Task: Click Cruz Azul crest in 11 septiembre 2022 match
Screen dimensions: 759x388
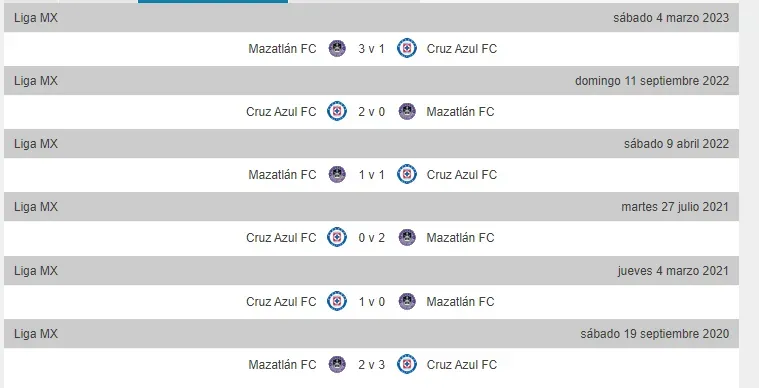Action: (337, 112)
